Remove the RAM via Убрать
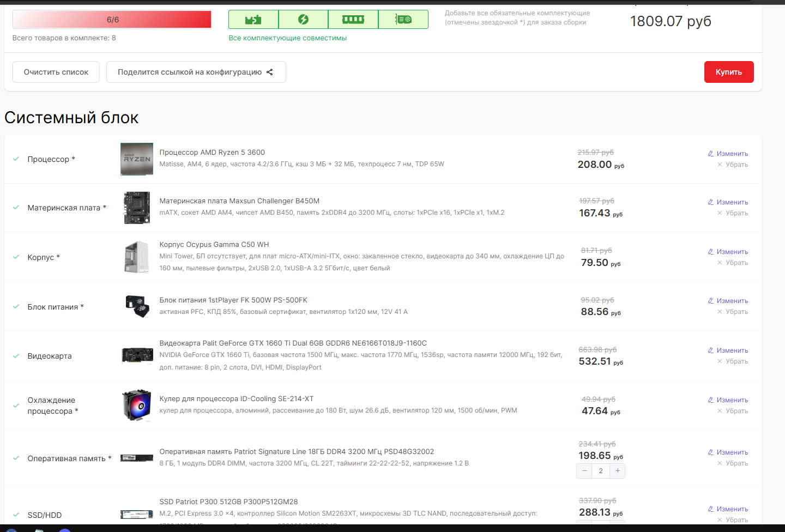The width and height of the screenshot is (785, 532). (733, 463)
